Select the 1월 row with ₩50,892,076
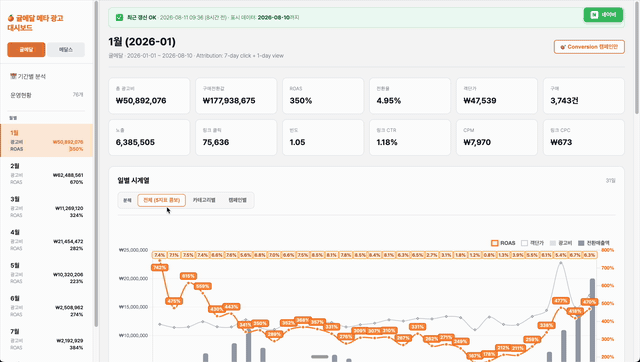 pyautogui.click(x=47, y=140)
